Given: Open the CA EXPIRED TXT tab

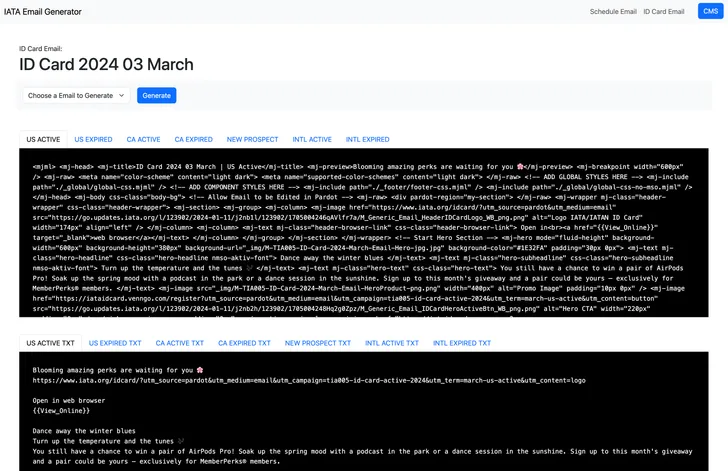Looking at the screenshot, I should click(244, 343).
